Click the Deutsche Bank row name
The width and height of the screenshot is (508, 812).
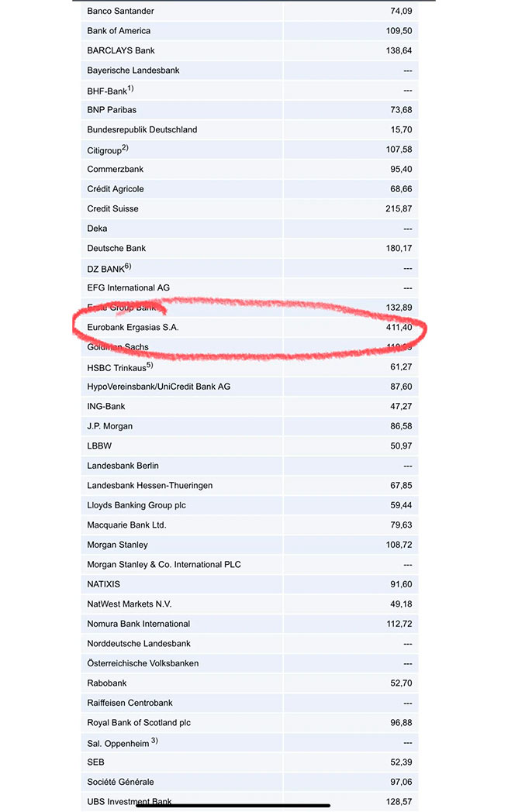coord(116,249)
